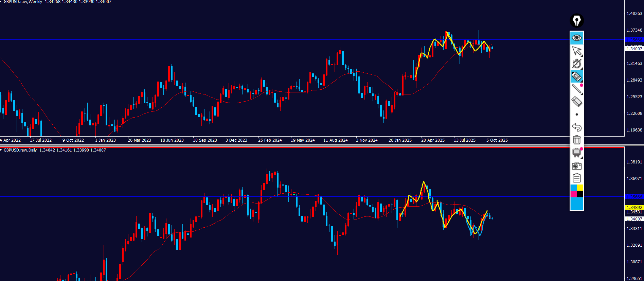The height and width of the screenshot is (281, 644).
Task: Toggle the crossed-out stopwatch timer tool
Action: 576,64
